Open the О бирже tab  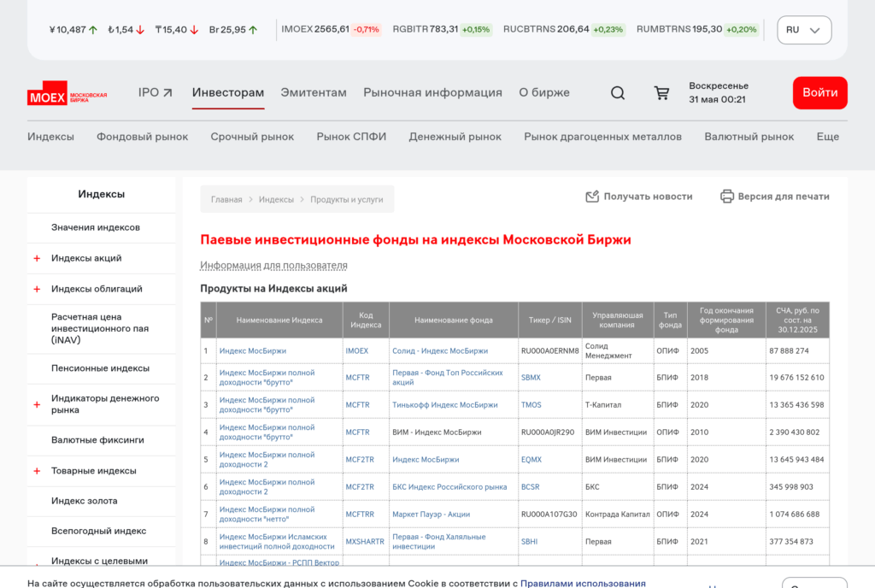coord(544,92)
